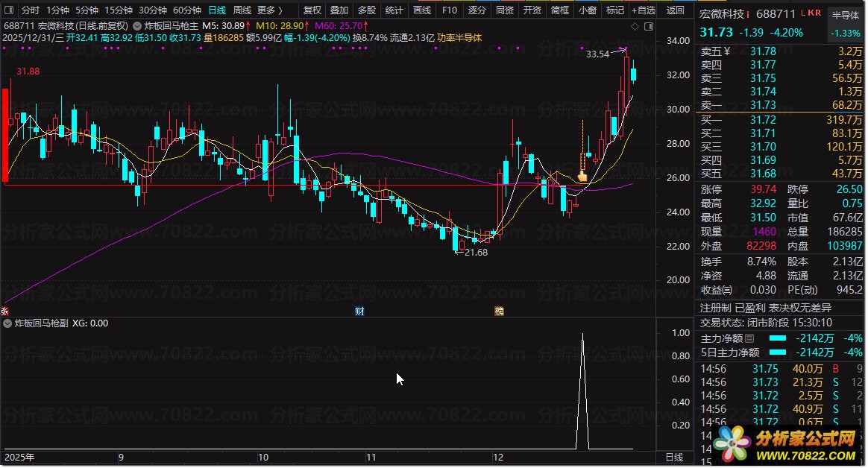Click the XG signal spike in sub-chart
Screen dimensions: 868x468
coord(582,390)
